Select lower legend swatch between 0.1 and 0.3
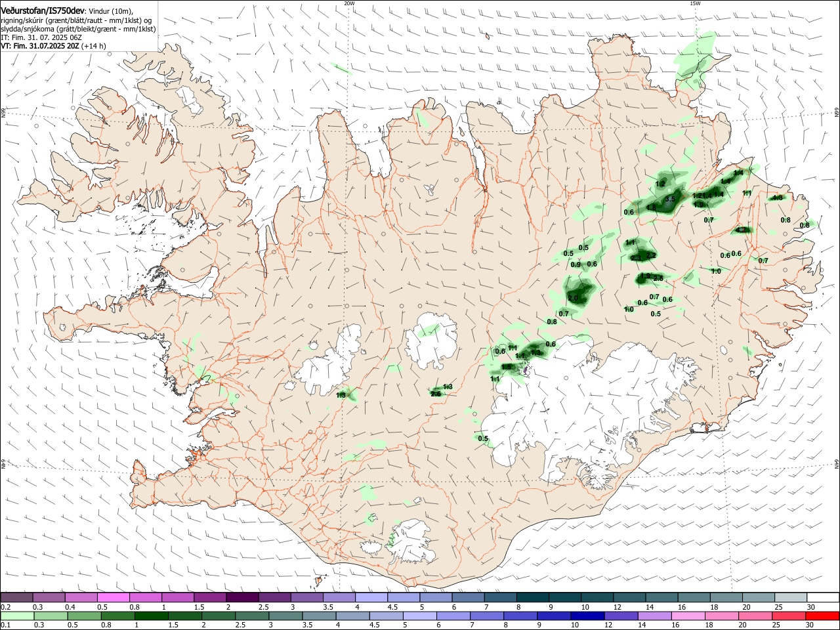This screenshot has height=630, width=840. pyautogui.click(x=17, y=616)
